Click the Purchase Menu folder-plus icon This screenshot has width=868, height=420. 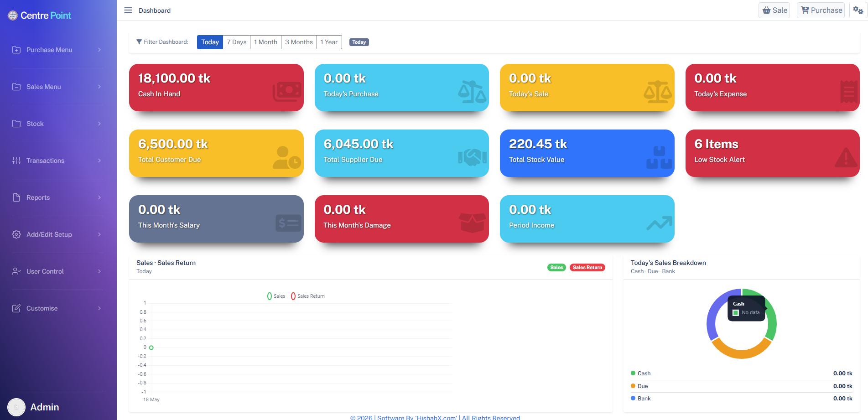[x=16, y=50]
